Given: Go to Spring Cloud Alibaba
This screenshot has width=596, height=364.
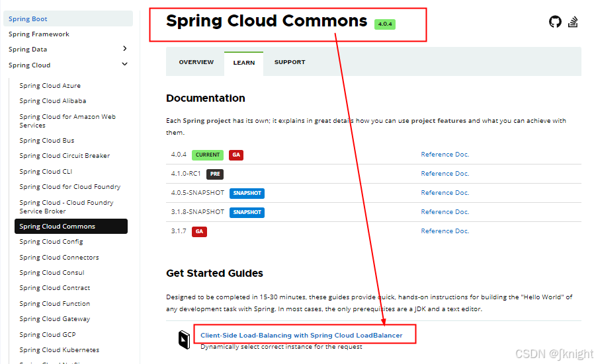Looking at the screenshot, I should 52,101.
